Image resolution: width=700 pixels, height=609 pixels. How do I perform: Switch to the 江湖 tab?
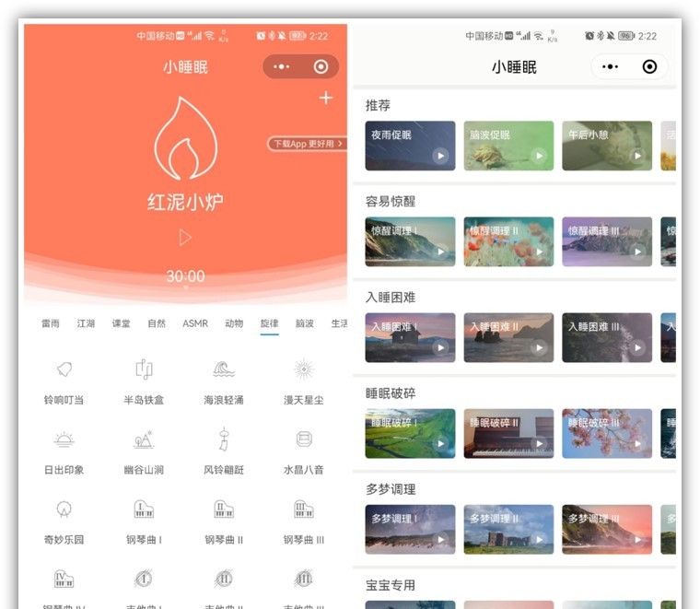click(x=86, y=323)
